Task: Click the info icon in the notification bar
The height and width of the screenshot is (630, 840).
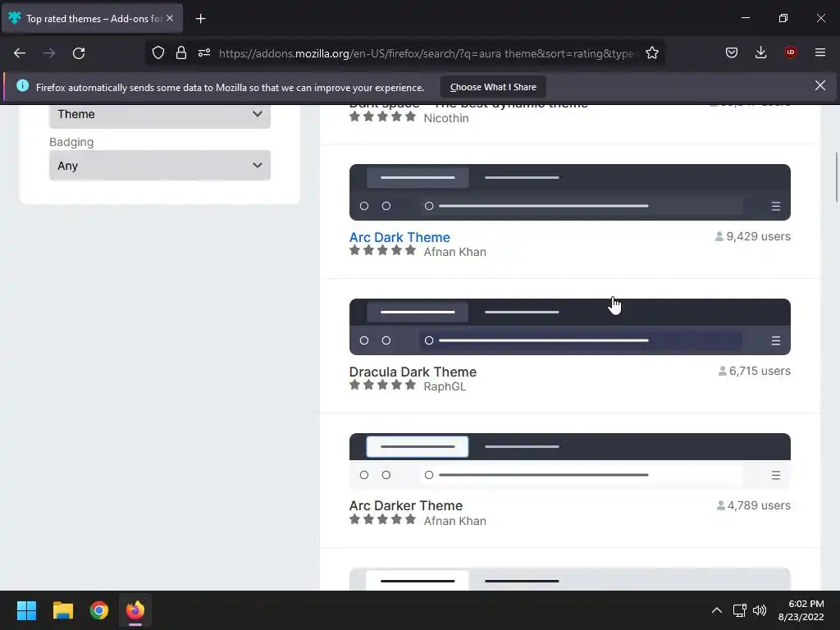Action: tap(22, 85)
